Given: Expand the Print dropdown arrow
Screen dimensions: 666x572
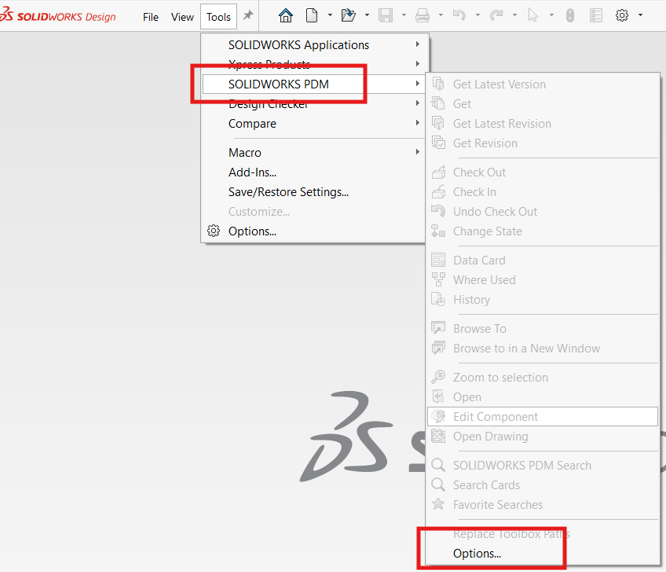Looking at the screenshot, I should pyautogui.click(x=440, y=15).
